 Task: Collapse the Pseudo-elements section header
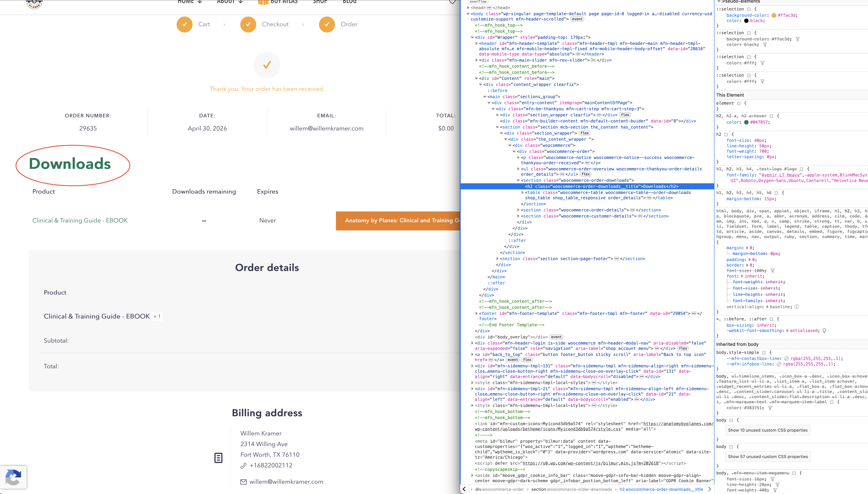click(x=719, y=1)
